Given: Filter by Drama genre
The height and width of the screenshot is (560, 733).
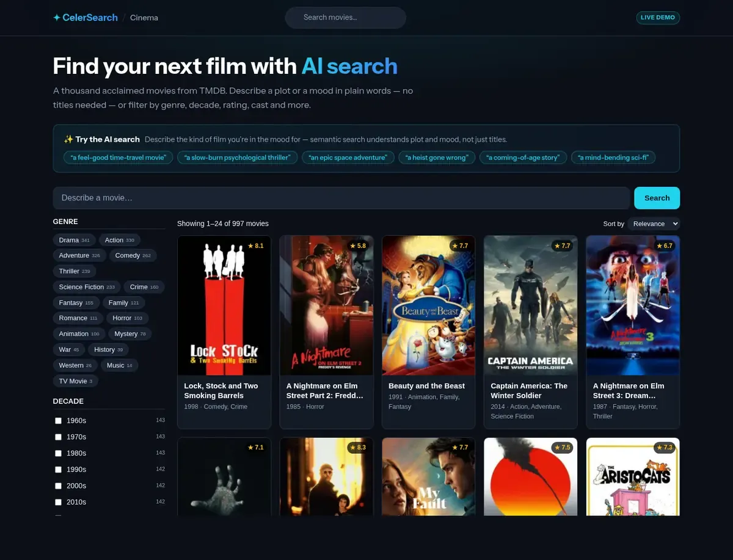Looking at the screenshot, I should pyautogui.click(x=75, y=240).
